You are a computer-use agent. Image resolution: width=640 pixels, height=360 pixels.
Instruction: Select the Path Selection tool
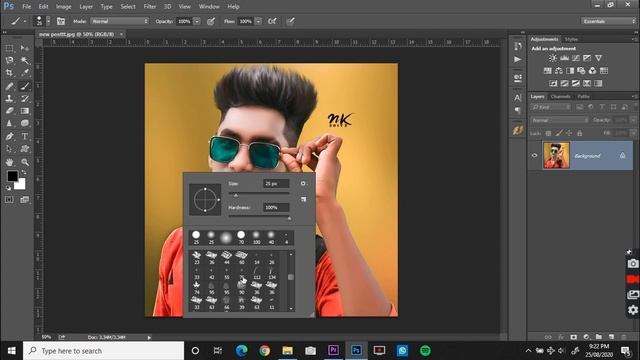coord(9,149)
